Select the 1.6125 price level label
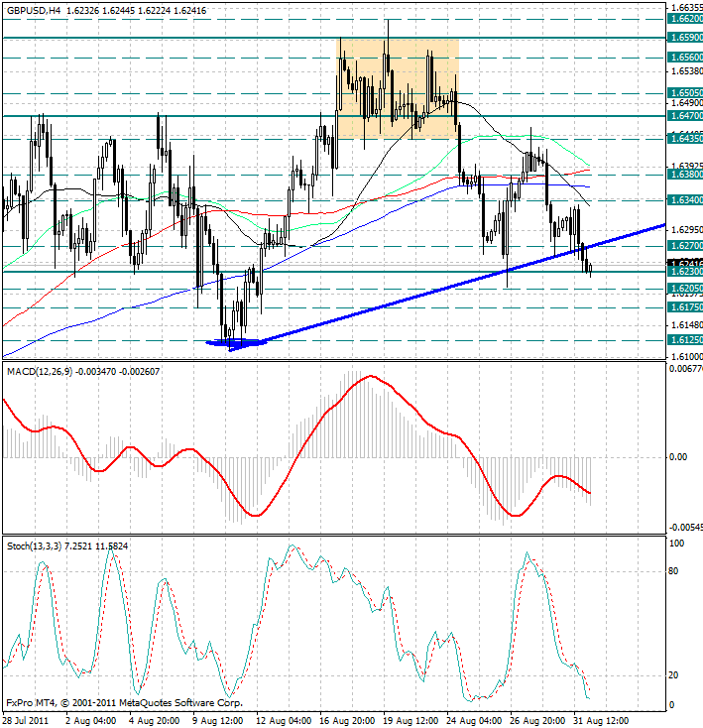Image resolution: width=703 pixels, height=728 pixels. tap(685, 340)
